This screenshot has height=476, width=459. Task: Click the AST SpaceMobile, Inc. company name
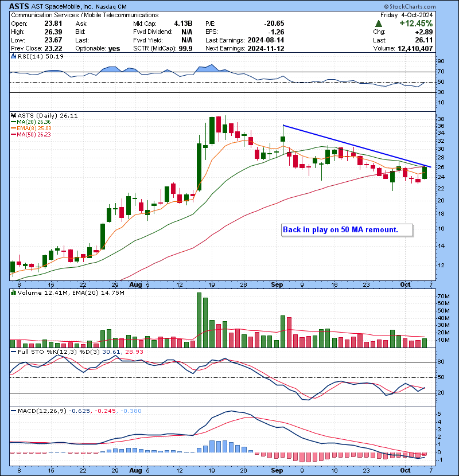click(63, 6)
